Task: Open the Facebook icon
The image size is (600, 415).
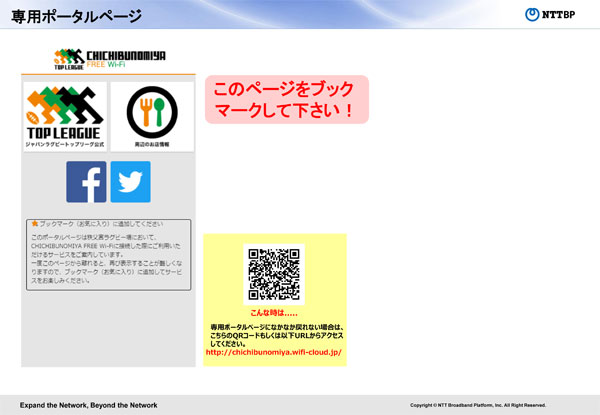Action: click(x=86, y=182)
